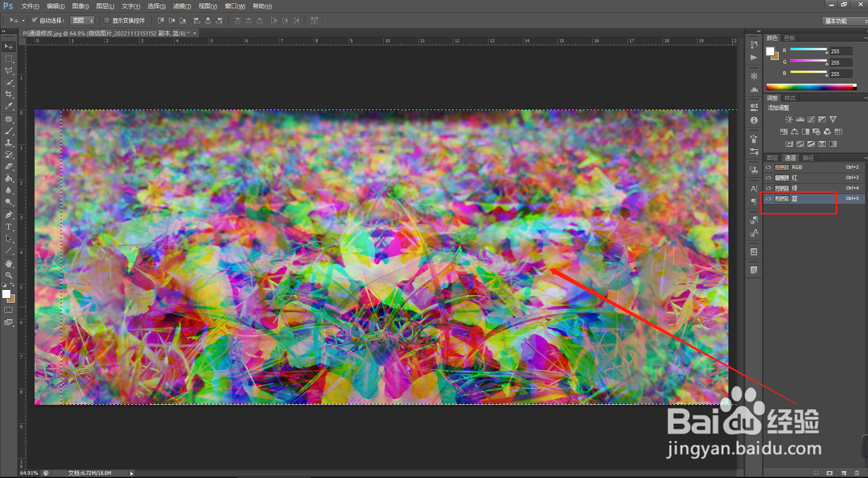
Task: Toggle visibility of RGB channel
Action: (x=768, y=167)
